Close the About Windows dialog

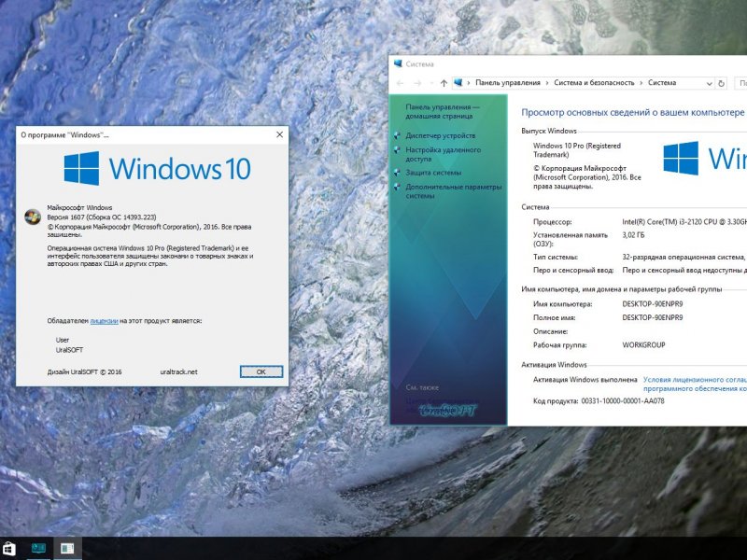(279, 134)
